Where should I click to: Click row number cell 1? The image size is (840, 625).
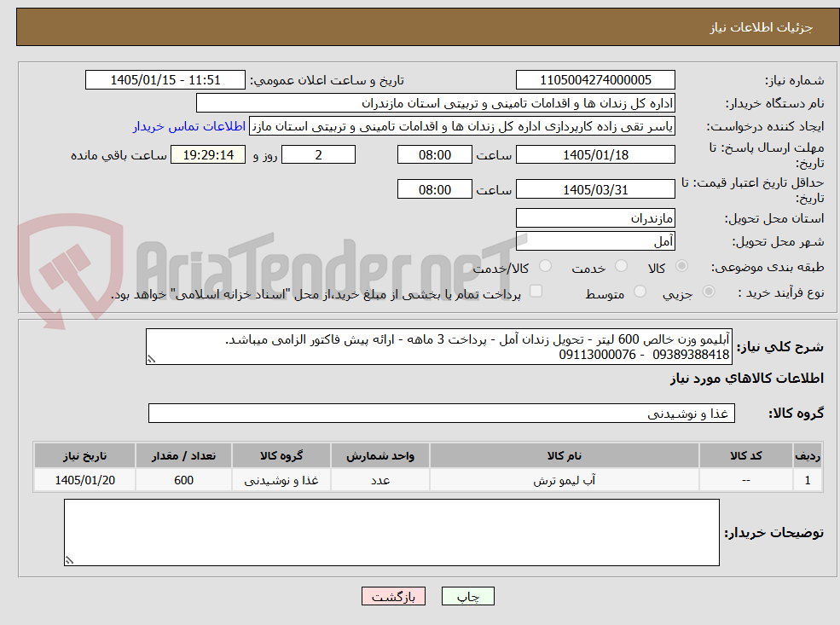point(808,480)
